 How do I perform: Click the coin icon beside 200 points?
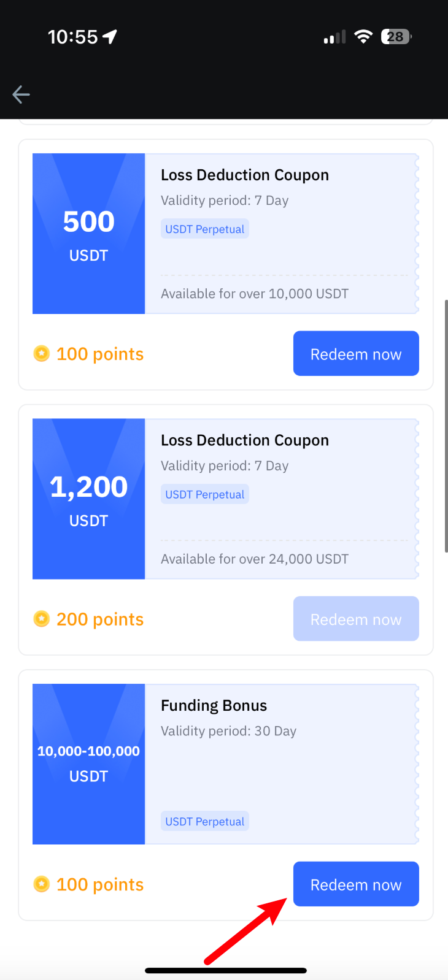coord(41,619)
